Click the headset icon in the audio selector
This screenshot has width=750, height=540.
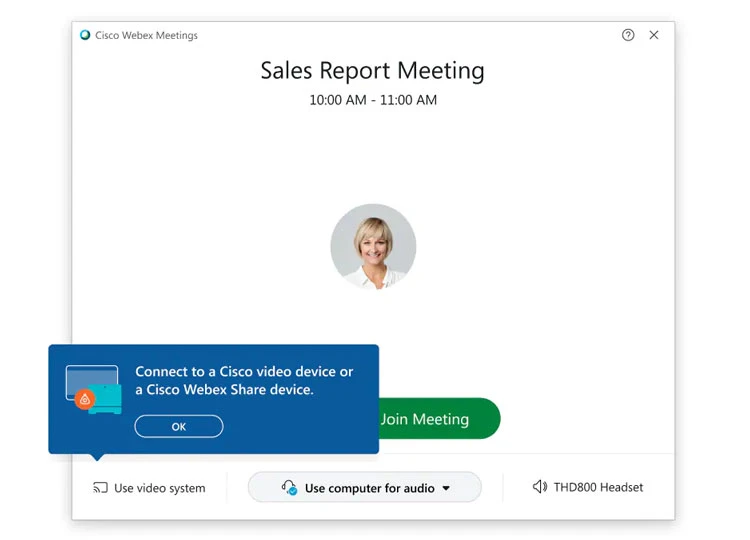click(289, 488)
